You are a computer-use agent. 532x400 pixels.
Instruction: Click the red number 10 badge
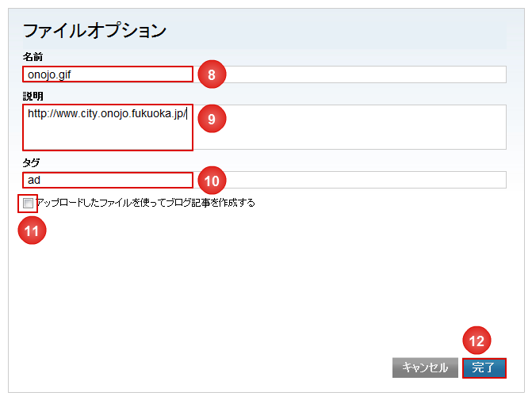pyautogui.click(x=212, y=181)
